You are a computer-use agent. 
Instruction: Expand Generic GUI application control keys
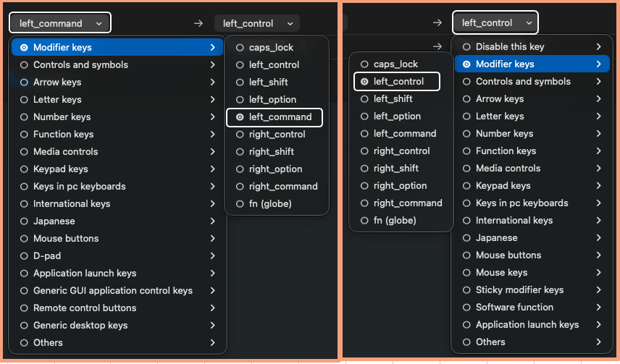point(112,290)
